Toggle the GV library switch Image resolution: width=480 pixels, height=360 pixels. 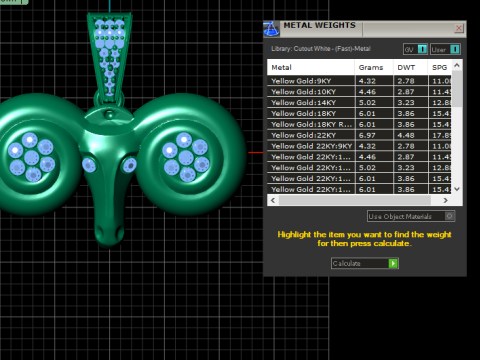[x=415, y=49]
